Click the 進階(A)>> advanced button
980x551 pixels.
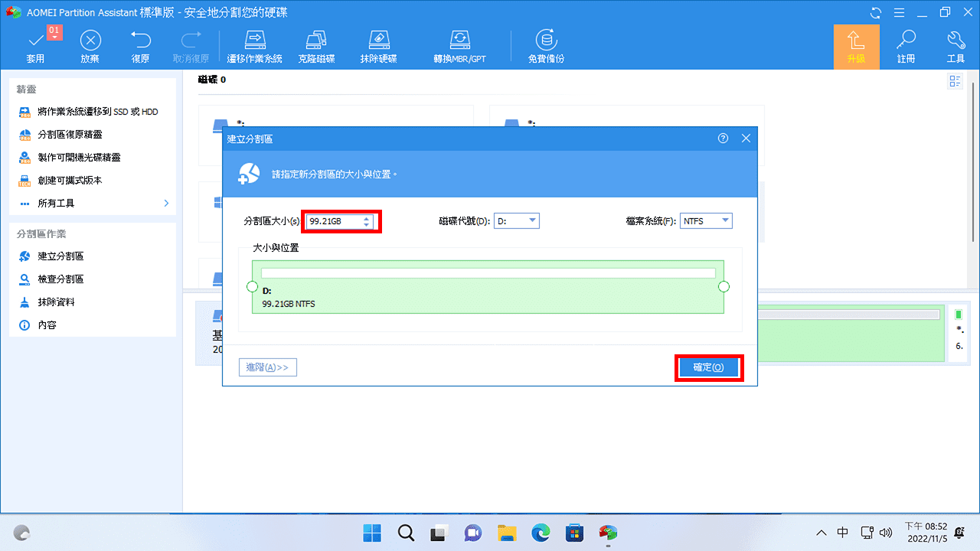267,367
